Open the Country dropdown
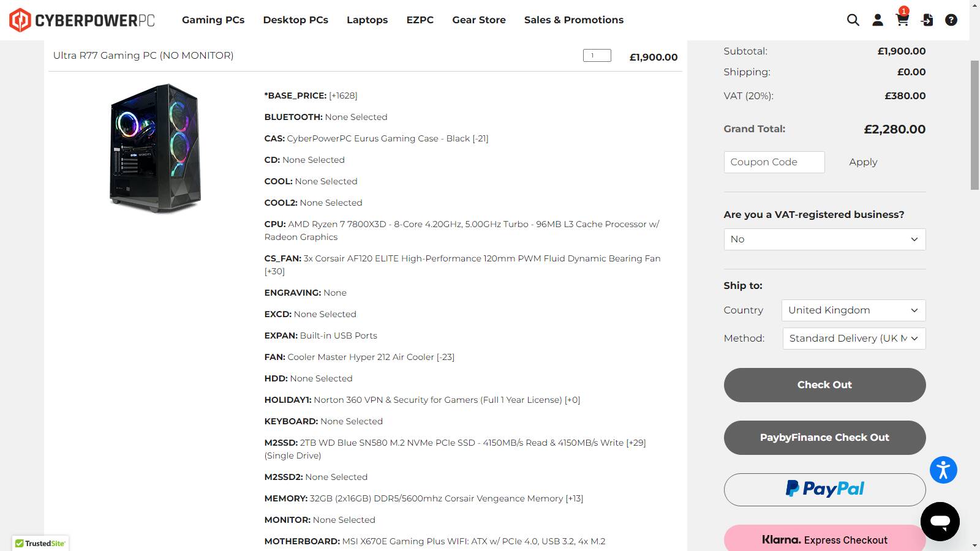The height and width of the screenshot is (551, 980). coord(853,310)
